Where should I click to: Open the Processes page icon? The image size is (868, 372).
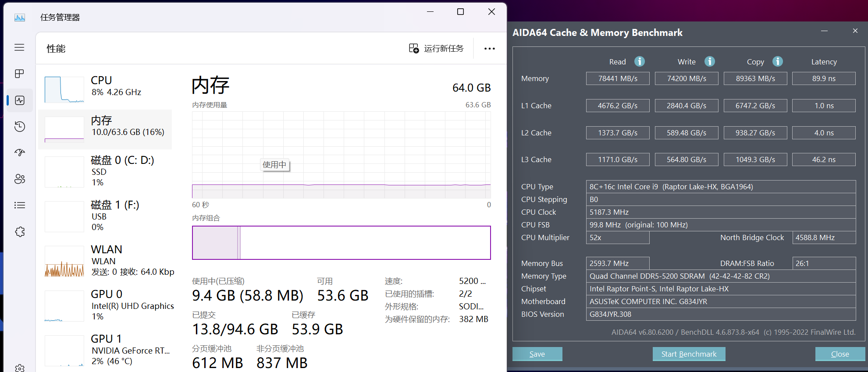[x=19, y=74]
